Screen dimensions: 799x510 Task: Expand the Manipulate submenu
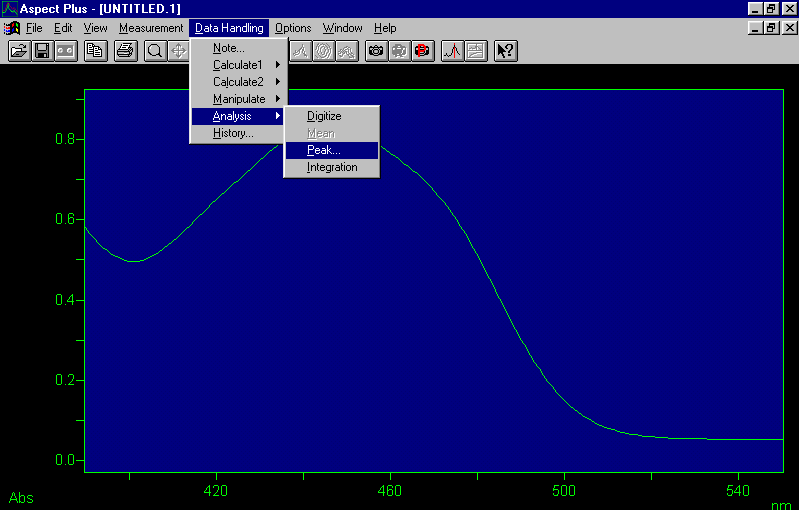pyautogui.click(x=239, y=99)
